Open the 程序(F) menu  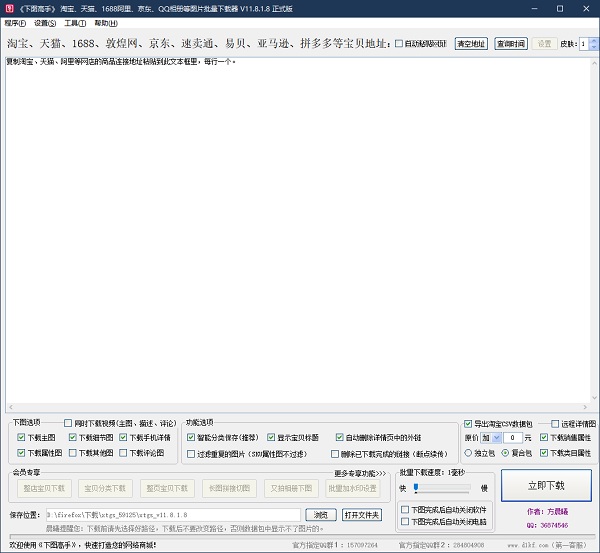click(15, 23)
